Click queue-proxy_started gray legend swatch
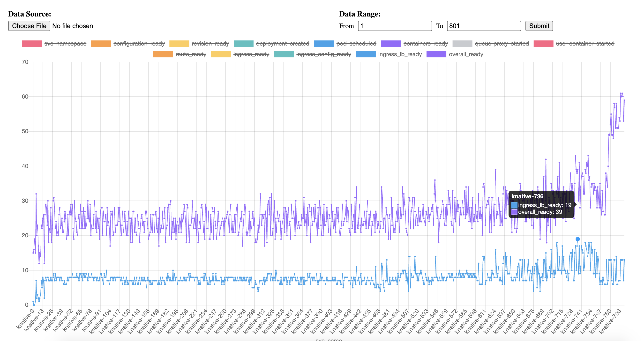The width and height of the screenshot is (644, 341). click(x=462, y=44)
